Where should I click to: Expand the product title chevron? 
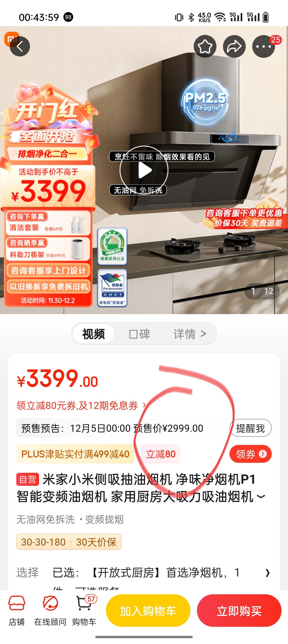(x=261, y=496)
